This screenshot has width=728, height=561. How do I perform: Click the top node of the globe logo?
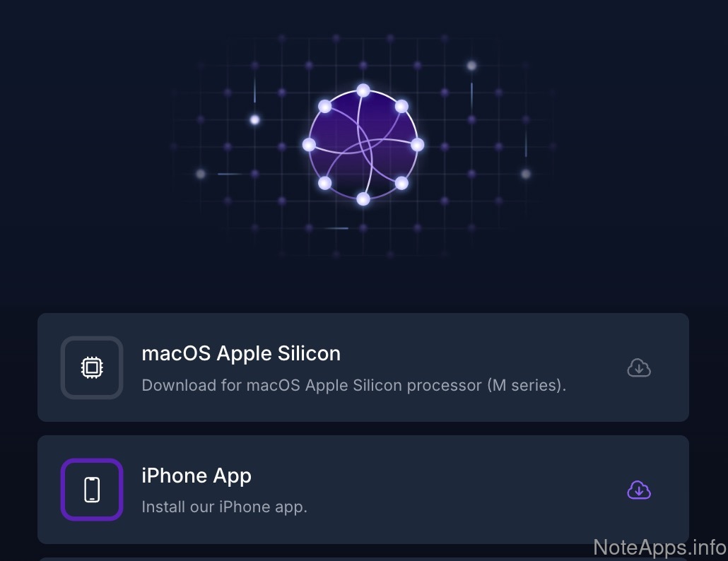tap(363, 90)
